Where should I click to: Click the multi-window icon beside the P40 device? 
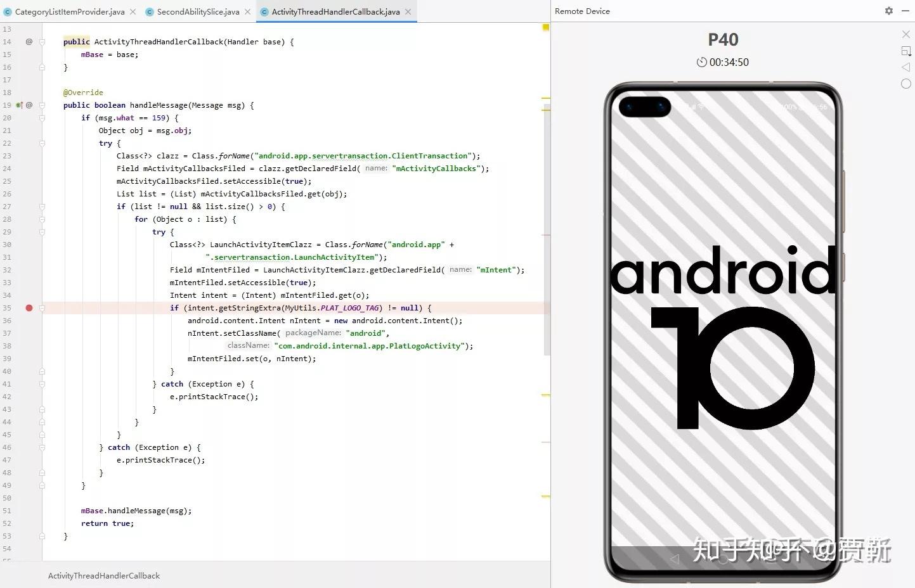click(906, 51)
